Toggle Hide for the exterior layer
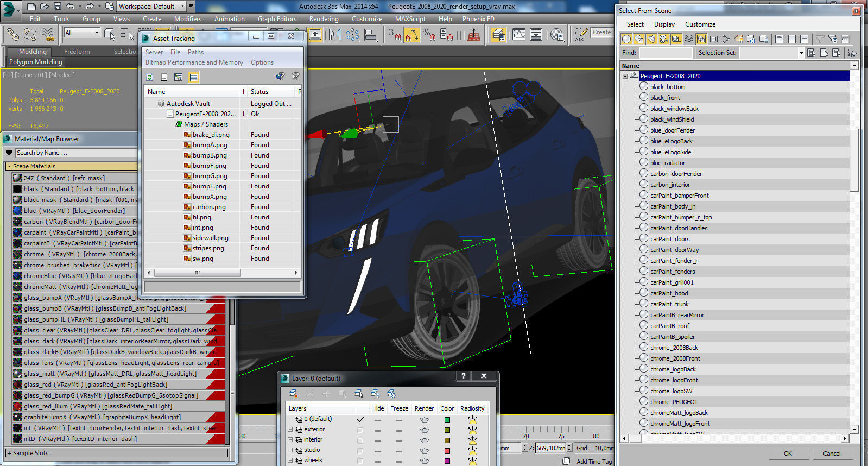 (x=378, y=430)
